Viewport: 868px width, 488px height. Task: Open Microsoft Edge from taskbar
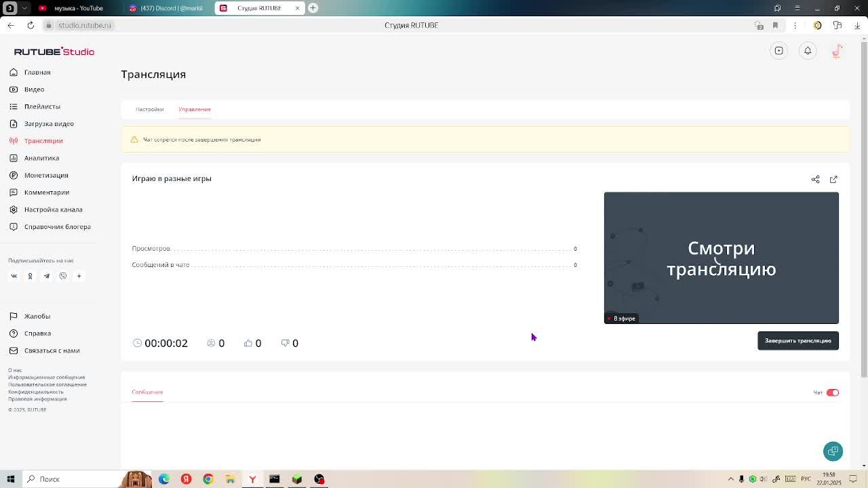pyautogui.click(x=164, y=479)
